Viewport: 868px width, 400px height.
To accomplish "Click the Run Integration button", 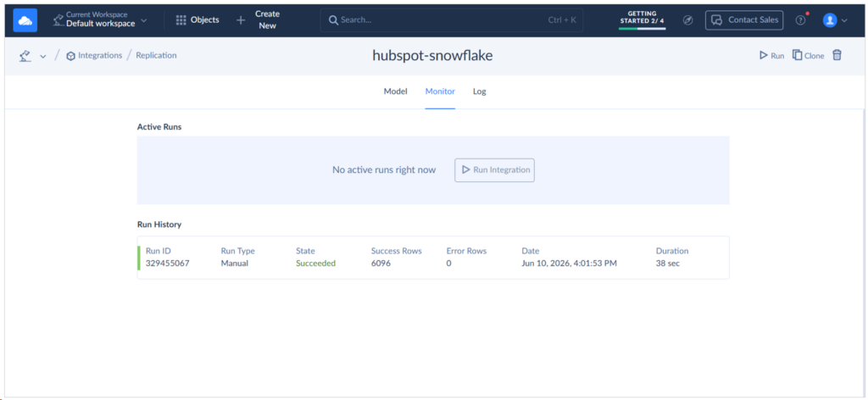I will pos(495,169).
